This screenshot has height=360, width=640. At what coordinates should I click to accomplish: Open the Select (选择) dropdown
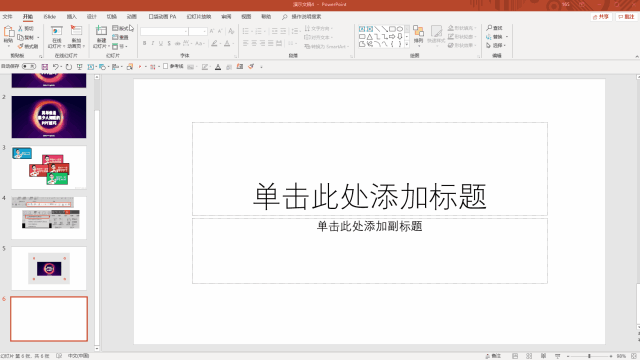pos(496,45)
